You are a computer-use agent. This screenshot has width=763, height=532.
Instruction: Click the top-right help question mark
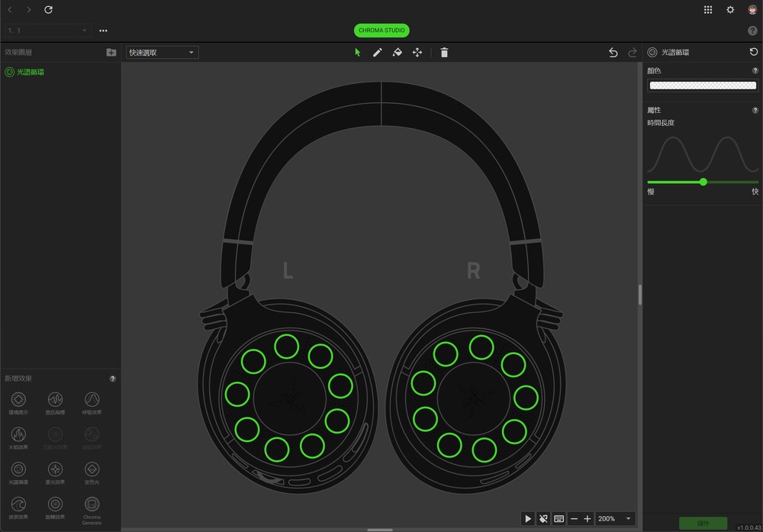pos(752,31)
